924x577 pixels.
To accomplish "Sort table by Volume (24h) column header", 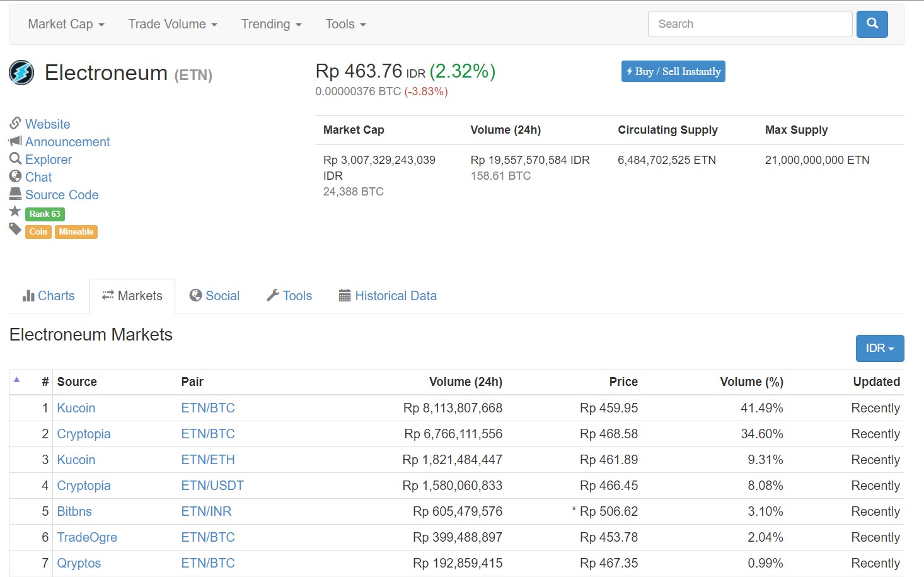I will (466, 382).
